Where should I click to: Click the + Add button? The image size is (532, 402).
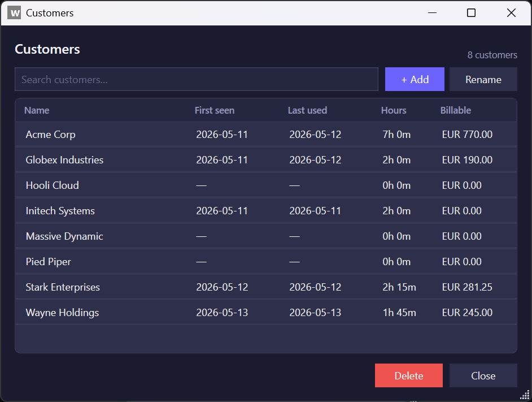(415, 79)
